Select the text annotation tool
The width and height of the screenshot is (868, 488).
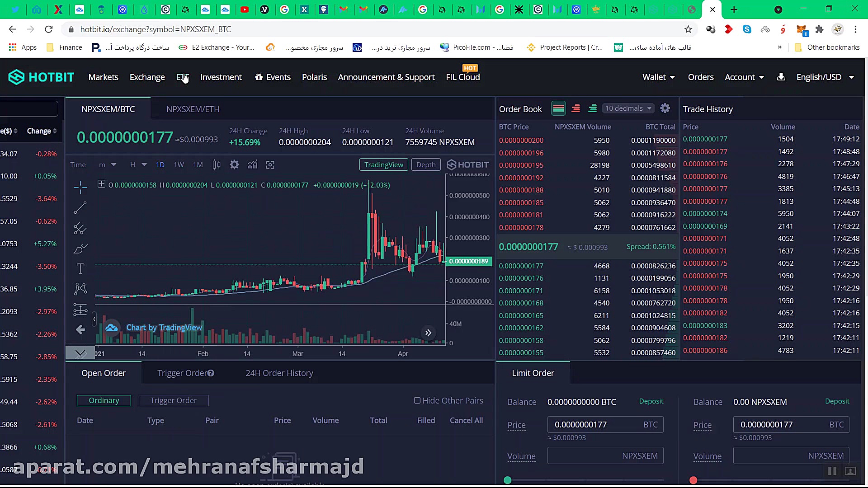pos(80,269)
